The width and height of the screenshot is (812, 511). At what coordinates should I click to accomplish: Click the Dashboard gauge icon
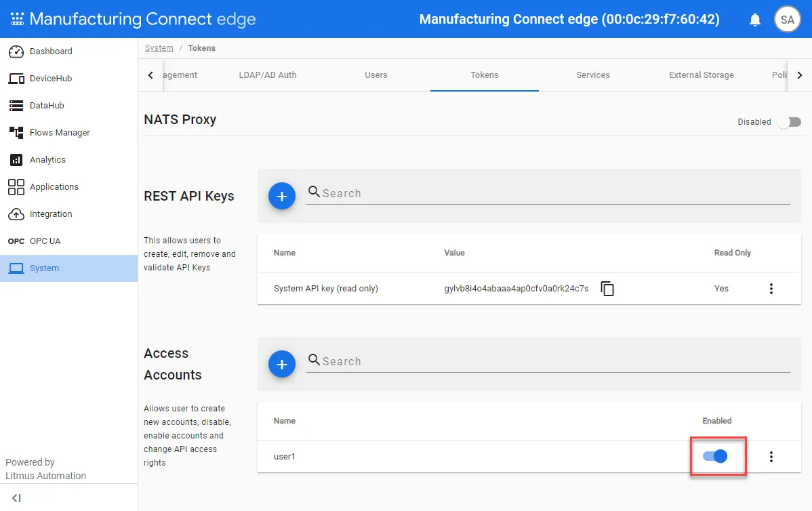click(x=16, y=52)
